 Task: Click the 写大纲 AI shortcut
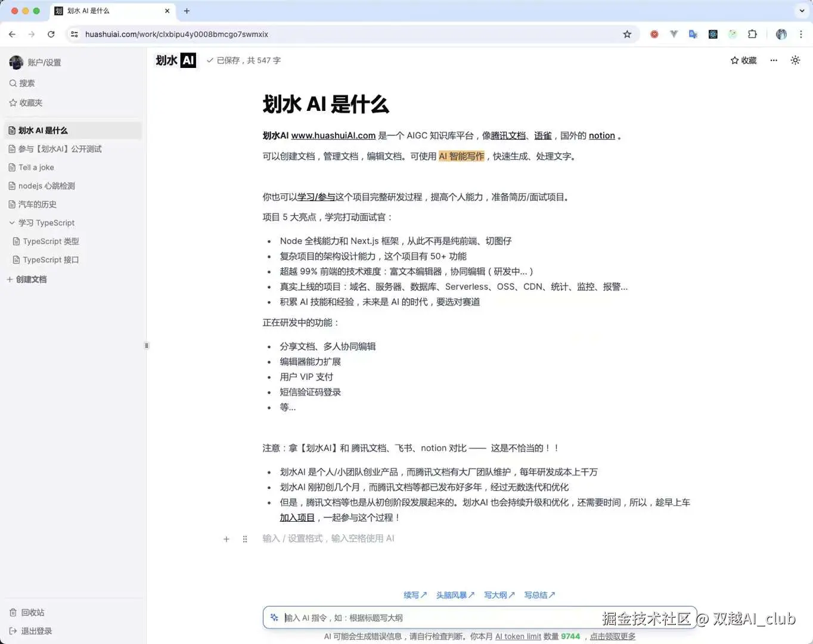(499, 595)
